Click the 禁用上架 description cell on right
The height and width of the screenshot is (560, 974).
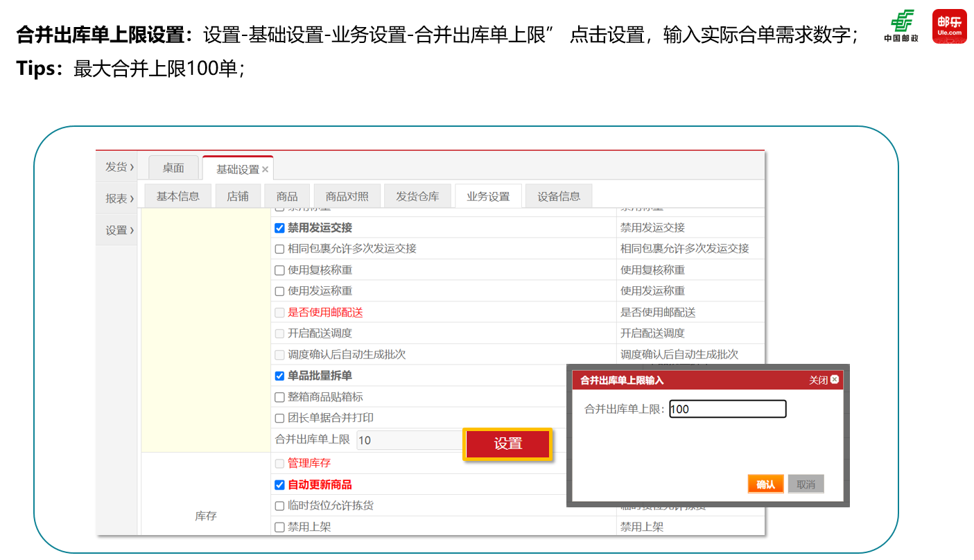(x=690, y=527)
